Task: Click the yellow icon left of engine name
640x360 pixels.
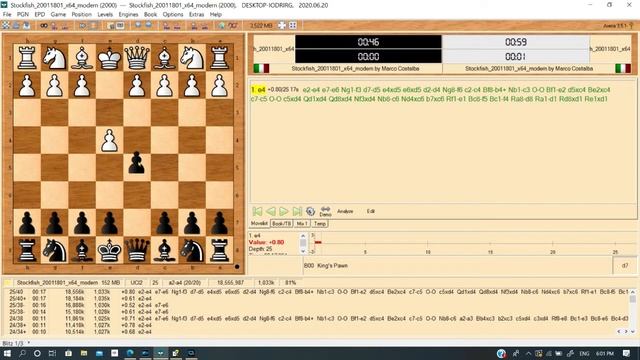Action: (x=7, y=282)
